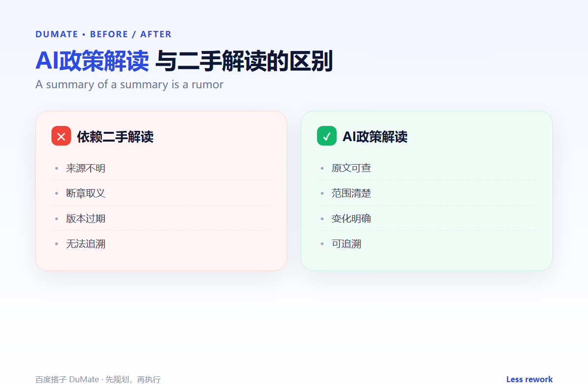Click the dark title text 与二手解读的区别
Image resolution: width=588 pixels, height=392 pixels.
tap(244, 61)
